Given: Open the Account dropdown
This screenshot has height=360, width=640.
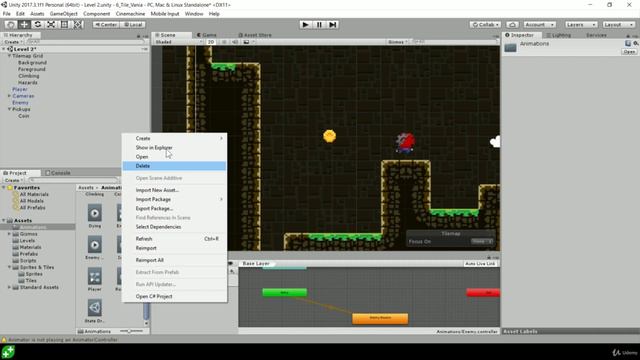Looking at the screenshot, I should pyautogui.click(x=539, y=24).
